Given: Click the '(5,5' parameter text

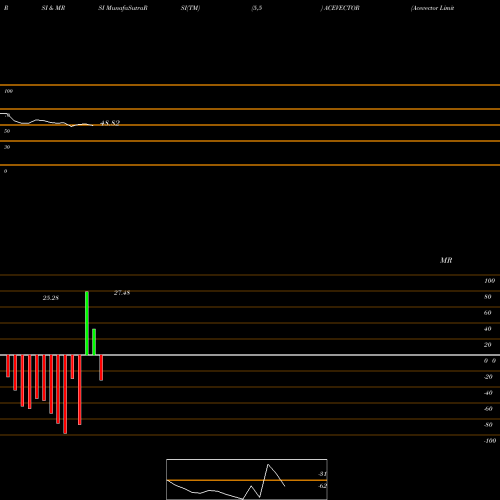Looking at the screenshot, I should (x=257, y=8).
